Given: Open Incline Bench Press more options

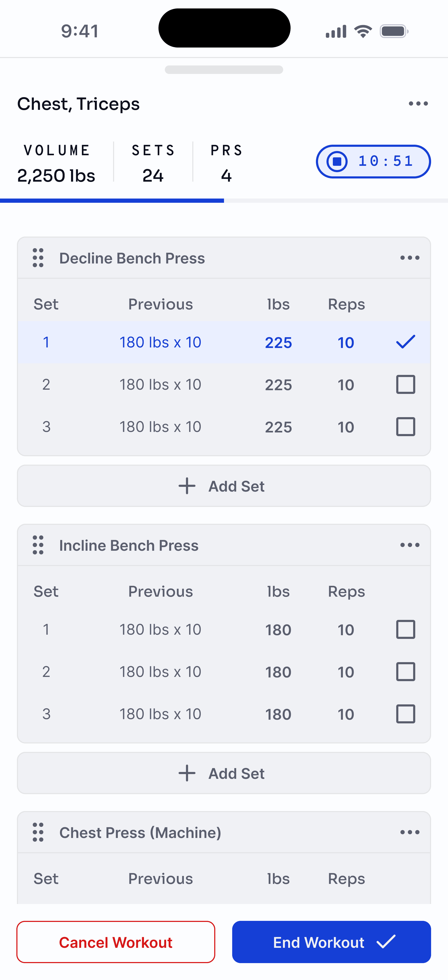Looking at the screenshot, I should [x=409, y=545].
